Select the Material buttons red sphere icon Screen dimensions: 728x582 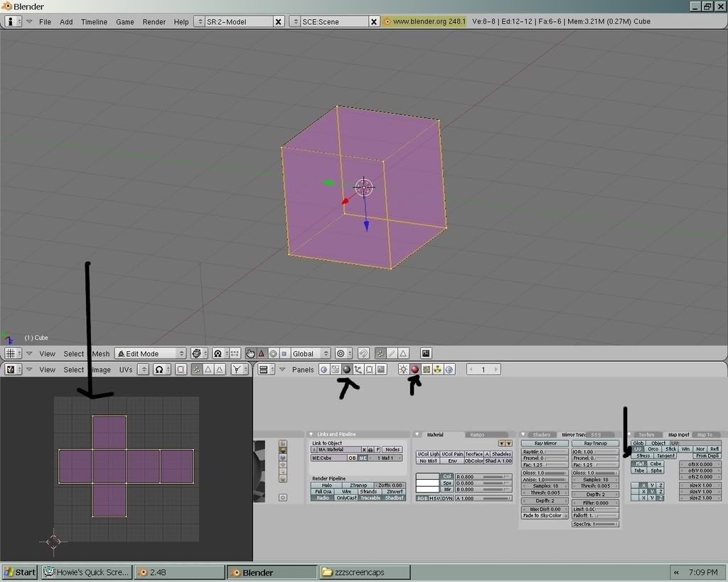point(414,370)
